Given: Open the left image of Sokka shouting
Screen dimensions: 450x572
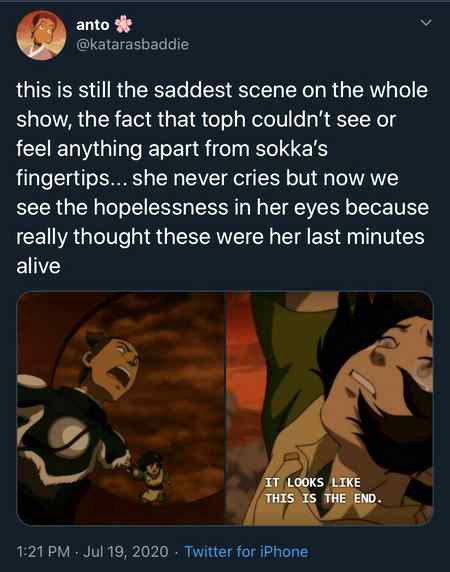Looking at the screenshot, I should coord(121,408).
